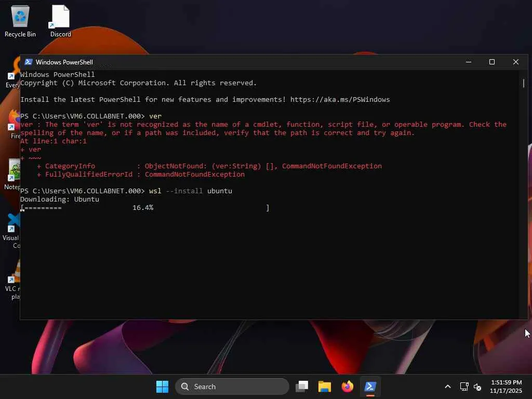Open the Recycle Bin desktop icon

20,21
